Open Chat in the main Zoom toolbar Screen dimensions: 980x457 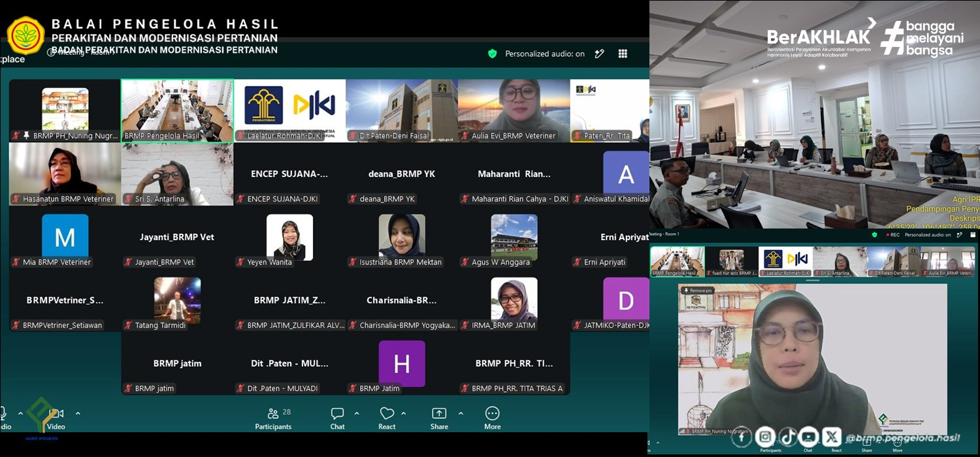tap(337, 418)
